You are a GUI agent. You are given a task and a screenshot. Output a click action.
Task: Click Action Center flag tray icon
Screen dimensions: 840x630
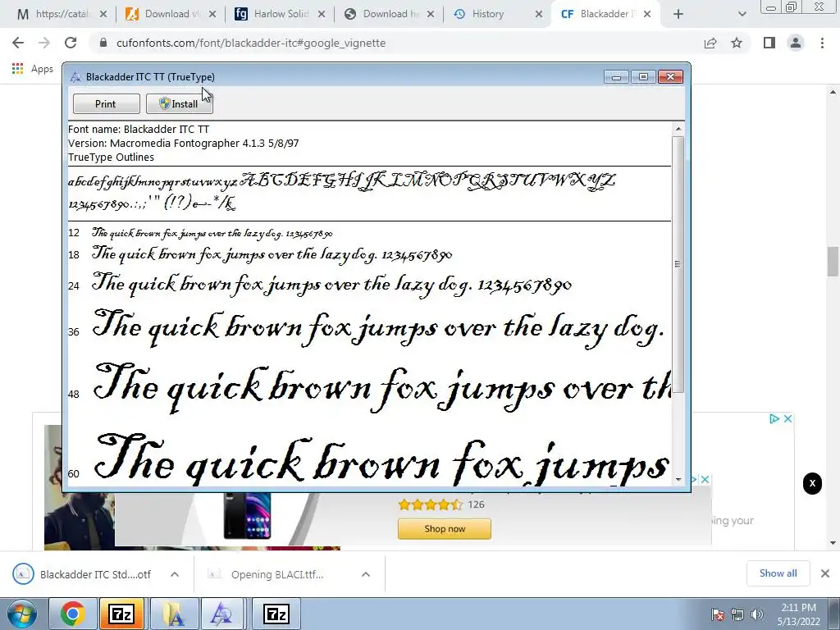point(718,614)
